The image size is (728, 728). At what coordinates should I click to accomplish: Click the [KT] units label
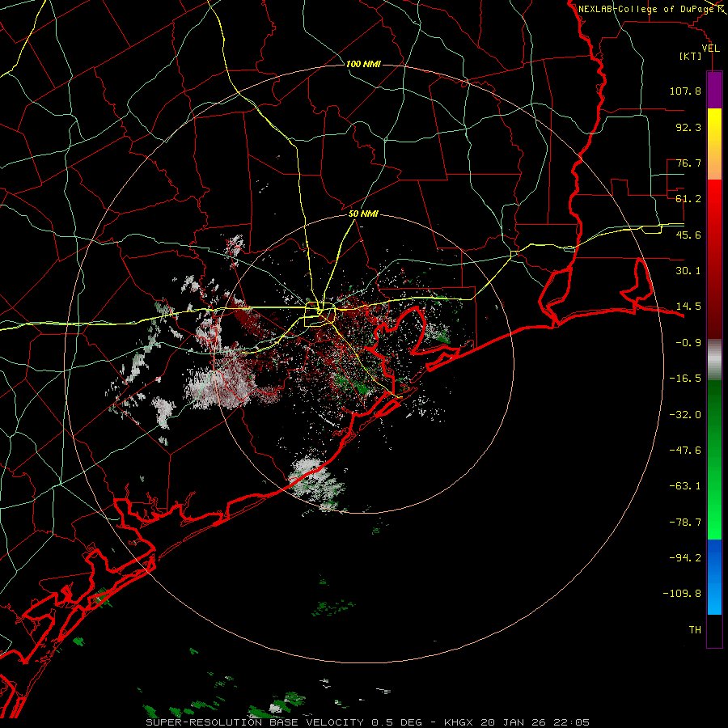click(x=691, y=56)
